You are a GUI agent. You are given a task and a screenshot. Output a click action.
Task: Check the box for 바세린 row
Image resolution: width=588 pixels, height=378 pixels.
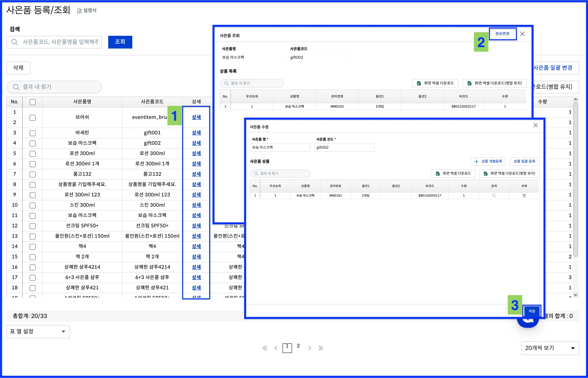coord(33,133)
